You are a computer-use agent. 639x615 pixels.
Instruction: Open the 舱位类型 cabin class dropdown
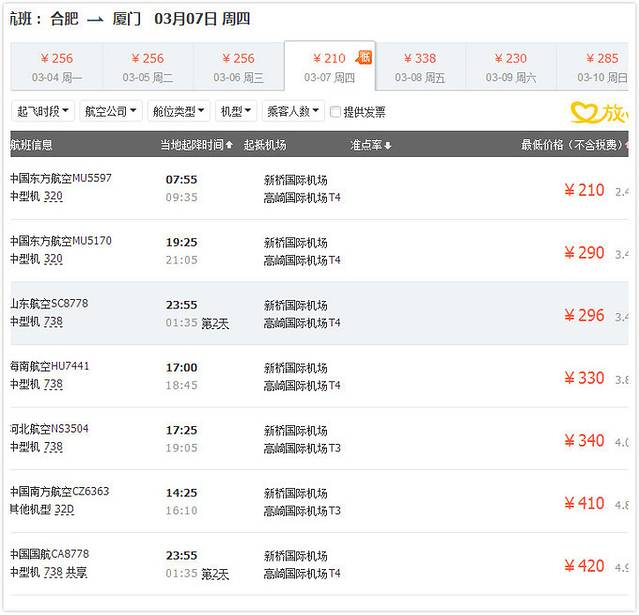coord(179,112)
